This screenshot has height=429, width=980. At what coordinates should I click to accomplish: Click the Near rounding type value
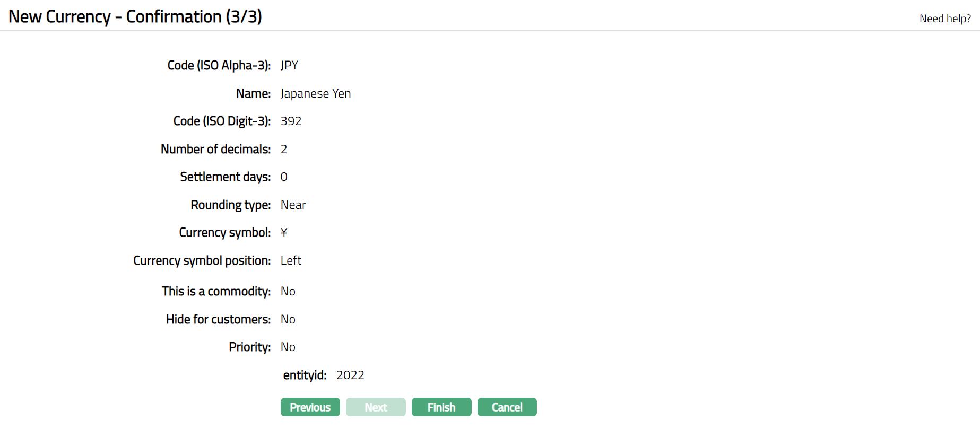pos(293,205)
